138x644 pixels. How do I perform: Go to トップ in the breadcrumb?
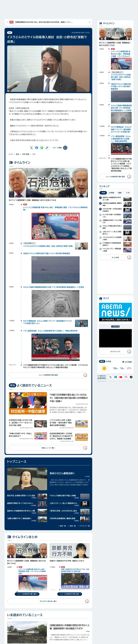11,154
